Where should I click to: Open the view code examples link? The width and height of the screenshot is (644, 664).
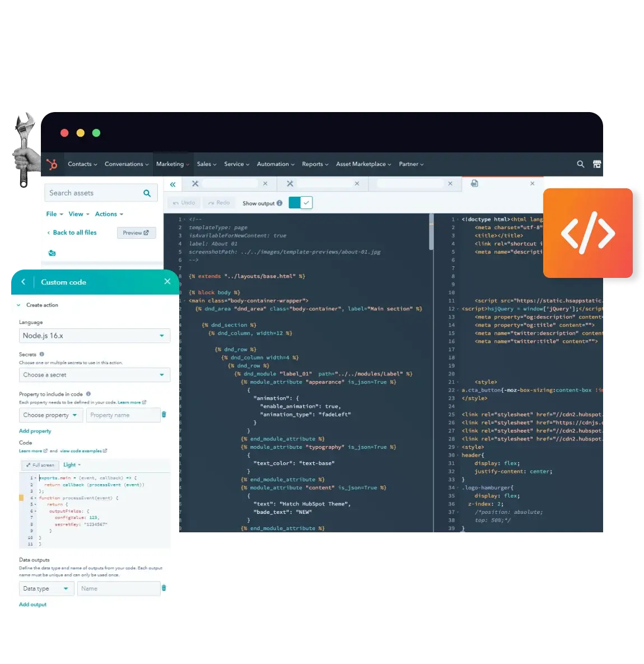[x=83, y=451]
